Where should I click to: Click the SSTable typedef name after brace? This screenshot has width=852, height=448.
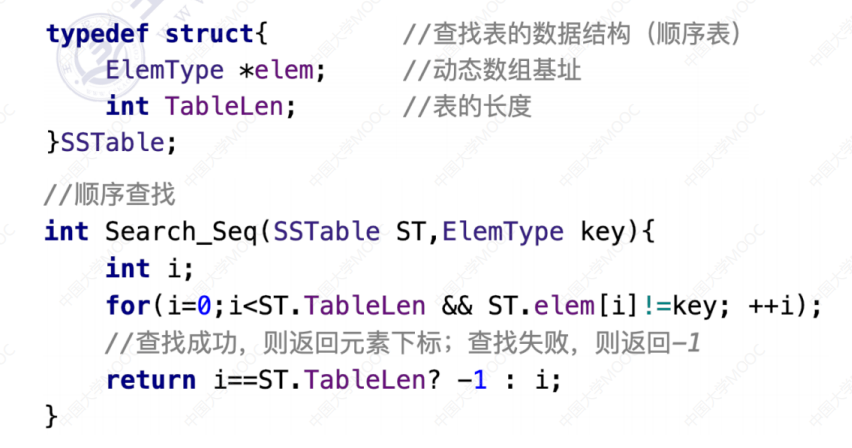point(112,142)
